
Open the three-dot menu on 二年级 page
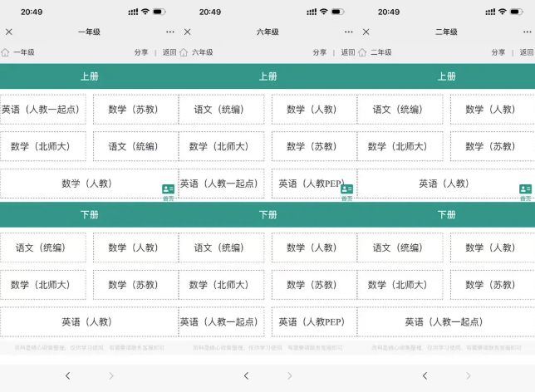528,32
